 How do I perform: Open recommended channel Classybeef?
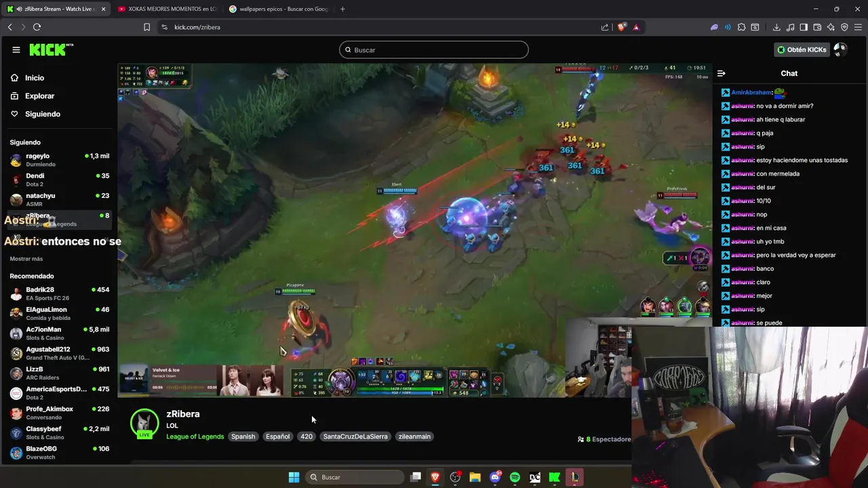pyautogui.click(x=60, y=432)
